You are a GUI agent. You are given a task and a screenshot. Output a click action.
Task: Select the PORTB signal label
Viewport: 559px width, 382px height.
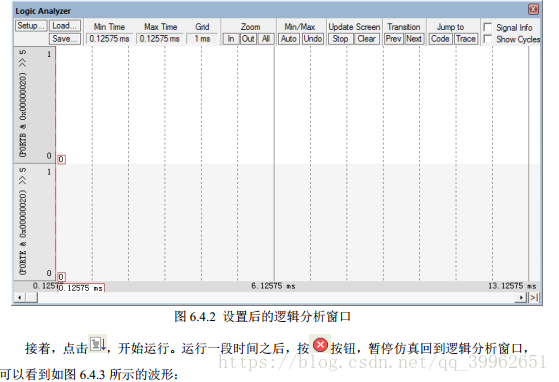coord(23,104)
